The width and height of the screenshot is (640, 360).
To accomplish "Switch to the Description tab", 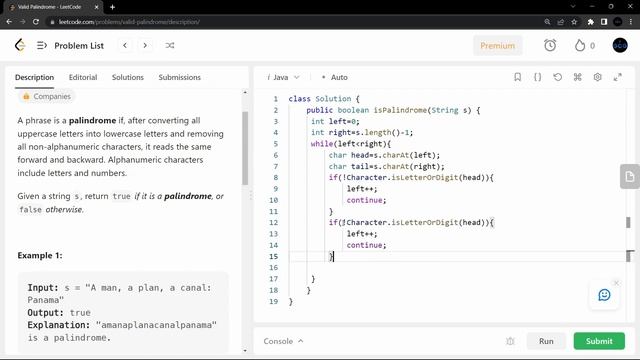I will click(34, 77).
